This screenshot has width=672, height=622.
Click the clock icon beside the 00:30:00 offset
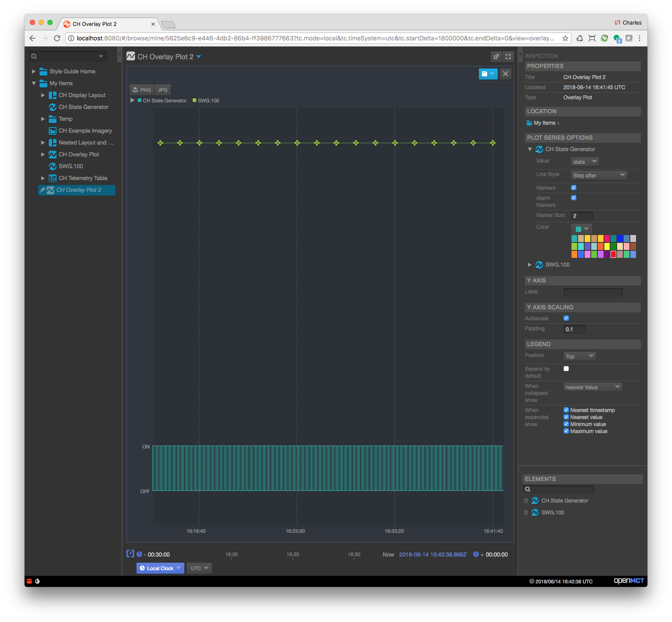coord(139,554)
